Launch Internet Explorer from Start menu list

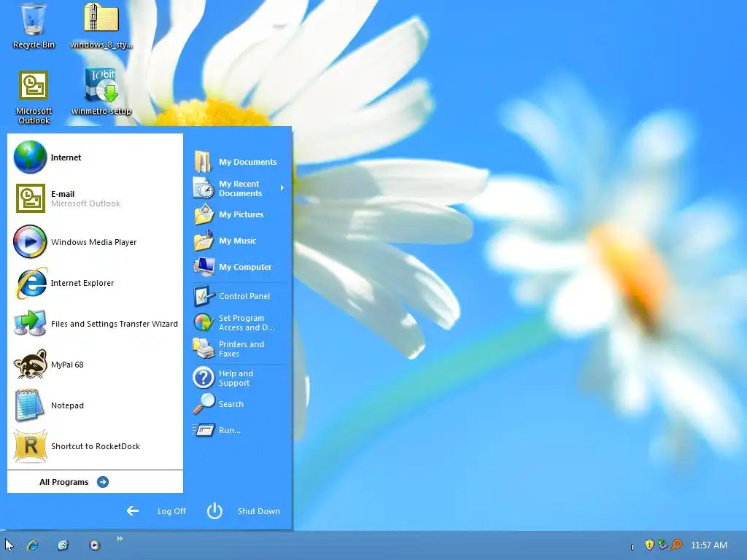96,283
